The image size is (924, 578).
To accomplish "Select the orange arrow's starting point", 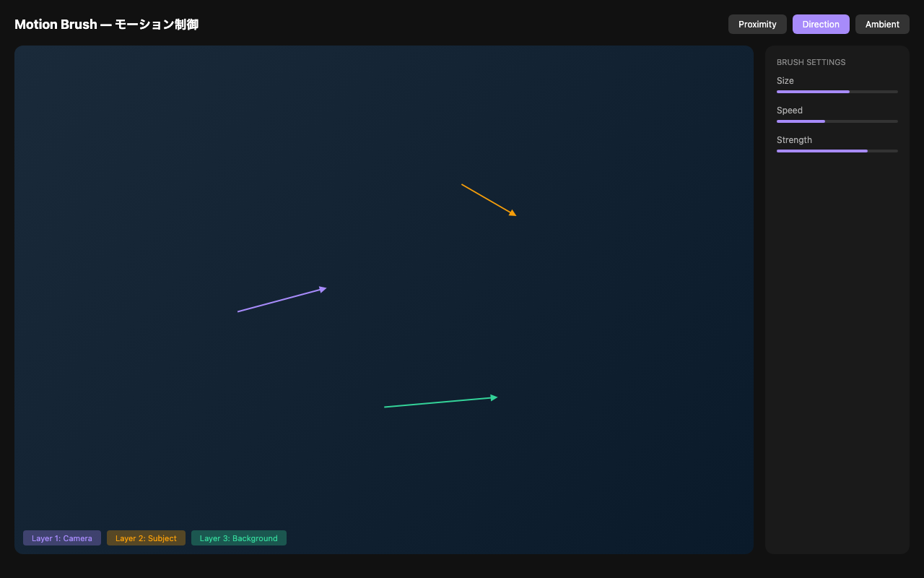I will (462, 185).
